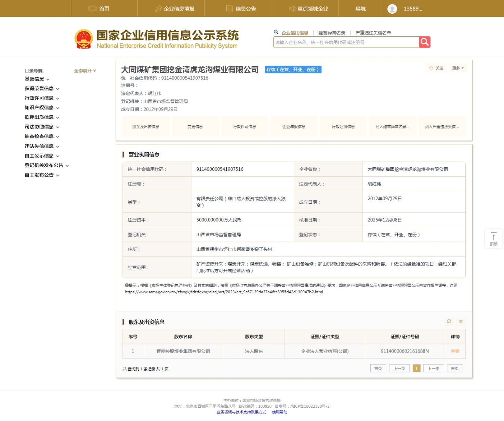Click the small magnifier icon beside 企业信用信息
Screen dimensions: 504x421
click(x=276, y=32)
